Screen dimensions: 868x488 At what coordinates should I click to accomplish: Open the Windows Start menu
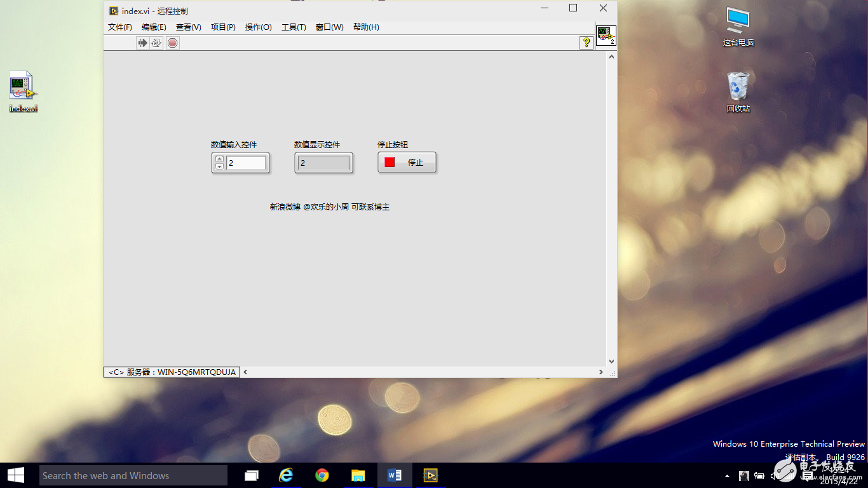click(x=16, y=475)
